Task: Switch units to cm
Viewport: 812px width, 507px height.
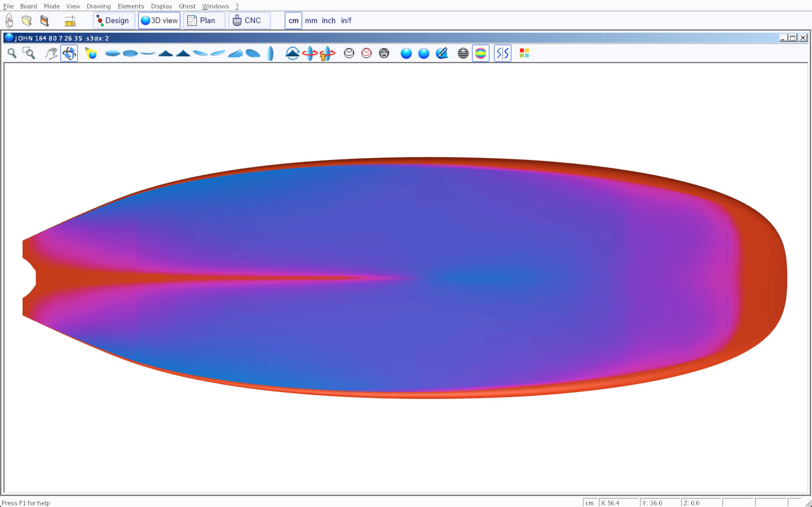Action: (x=293, y=21)
